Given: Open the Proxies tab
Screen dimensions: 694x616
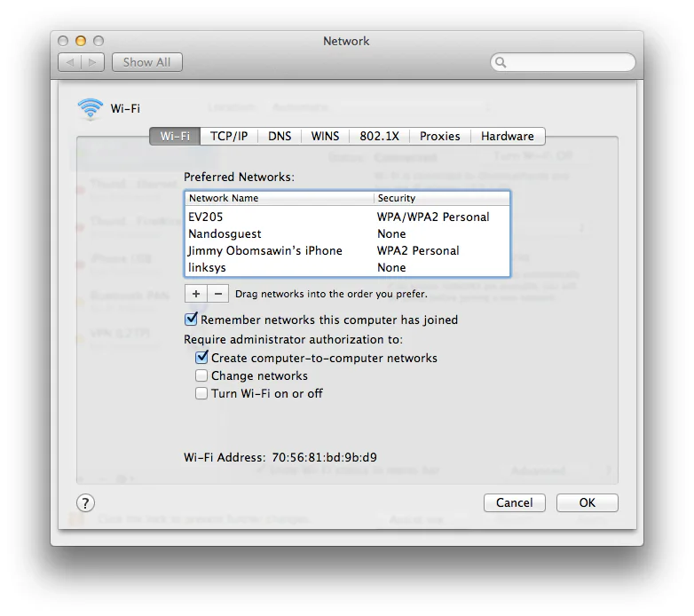Looking at the screenshot, I should [440, 137].
